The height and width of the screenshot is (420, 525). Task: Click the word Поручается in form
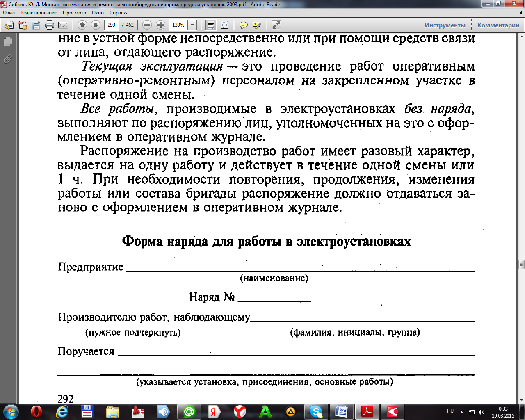pyautogui.click(x=86, y=352)
